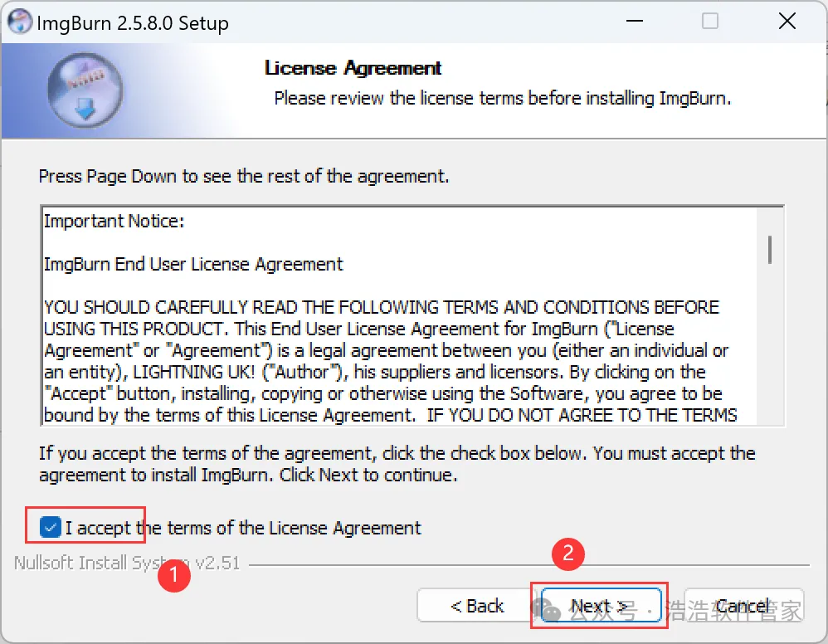Click inside the license agreement text box

click(x=412, y=316)
